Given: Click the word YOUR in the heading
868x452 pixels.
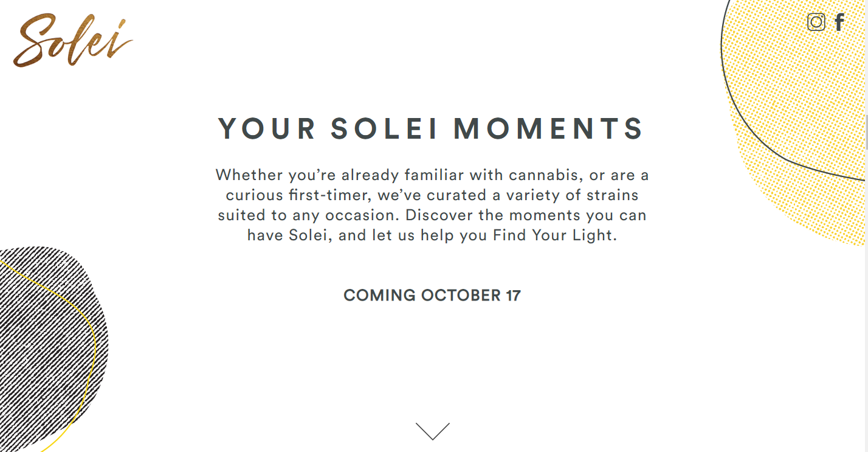Looking at the screenshot, I should 267,129.
